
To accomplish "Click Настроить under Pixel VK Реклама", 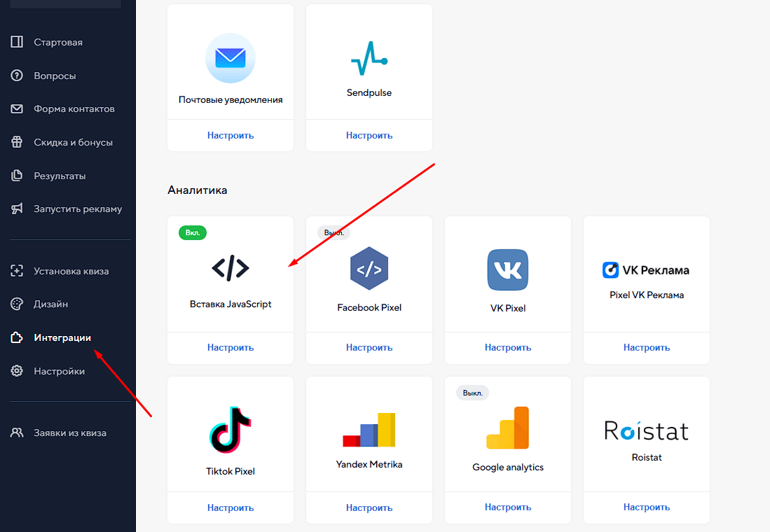I will coord(646,347).
